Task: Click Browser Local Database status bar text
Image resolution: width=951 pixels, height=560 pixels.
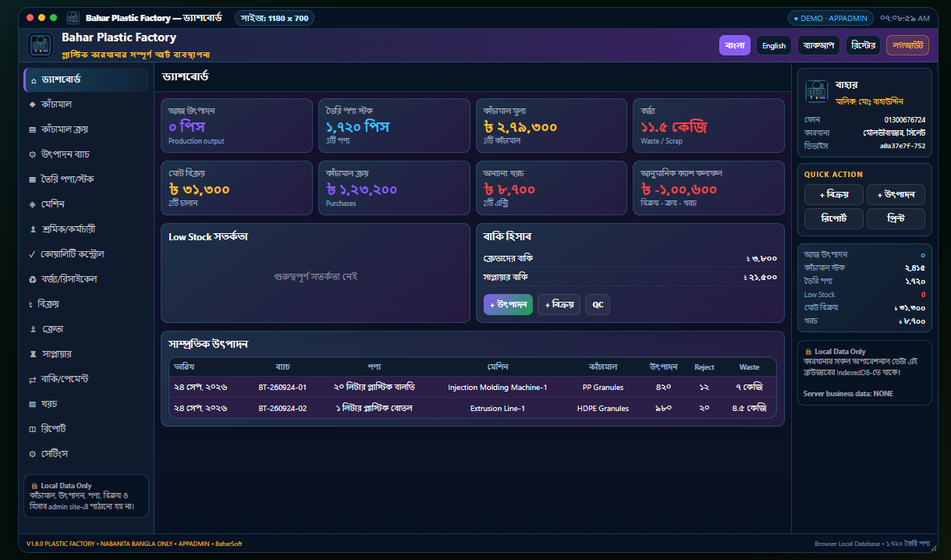Action: pyautogui.click(x=872, y=544)
